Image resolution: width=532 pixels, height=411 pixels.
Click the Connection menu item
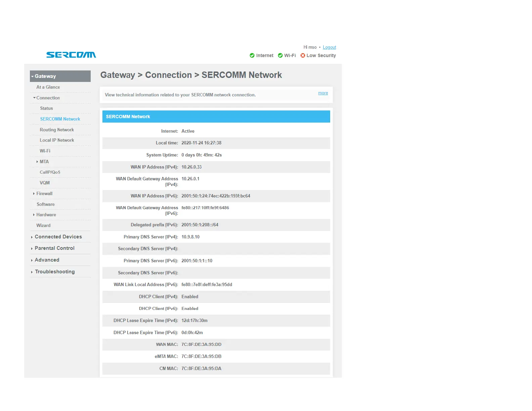pyautogui.click(x=48, y=98)
